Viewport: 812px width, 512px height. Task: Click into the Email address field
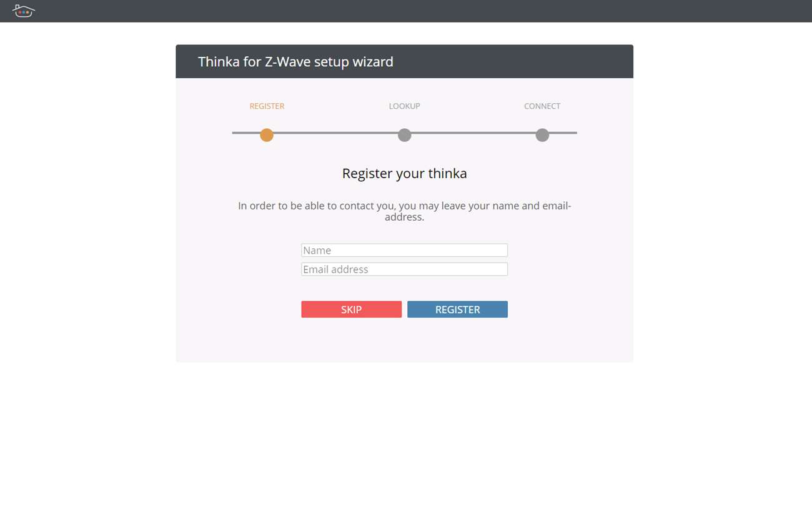[x=404, y=269]
